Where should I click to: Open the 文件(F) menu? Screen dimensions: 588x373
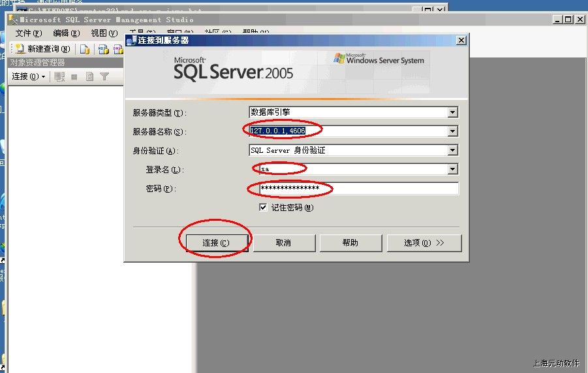(28, 33)
